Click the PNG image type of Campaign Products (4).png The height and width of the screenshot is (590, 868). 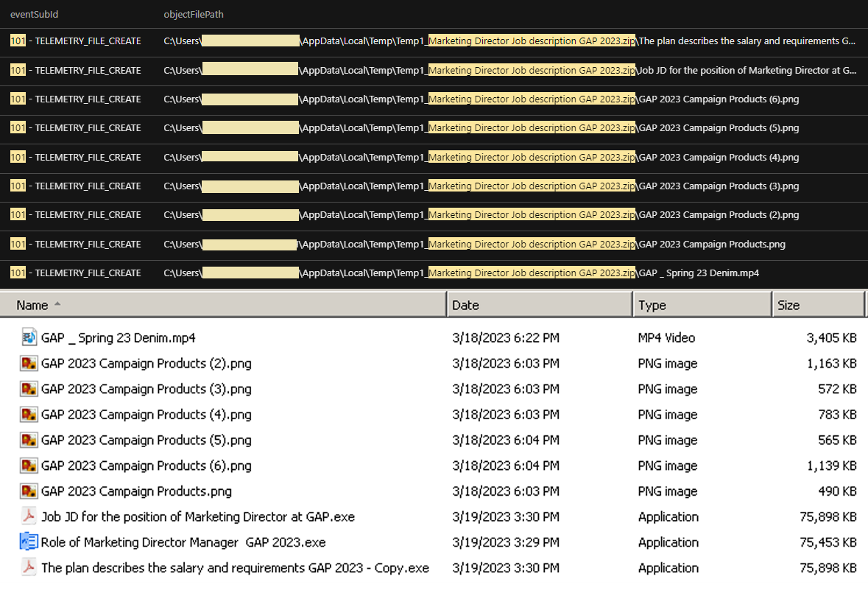(x=668, y=415)
